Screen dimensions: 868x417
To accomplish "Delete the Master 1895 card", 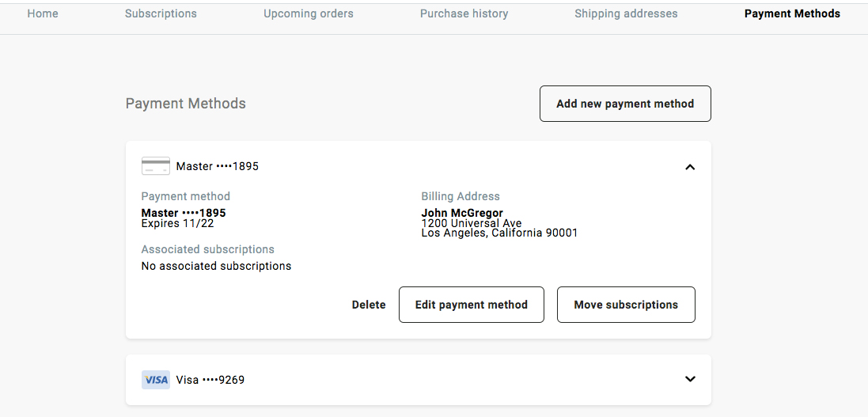I will pos(369,305).
